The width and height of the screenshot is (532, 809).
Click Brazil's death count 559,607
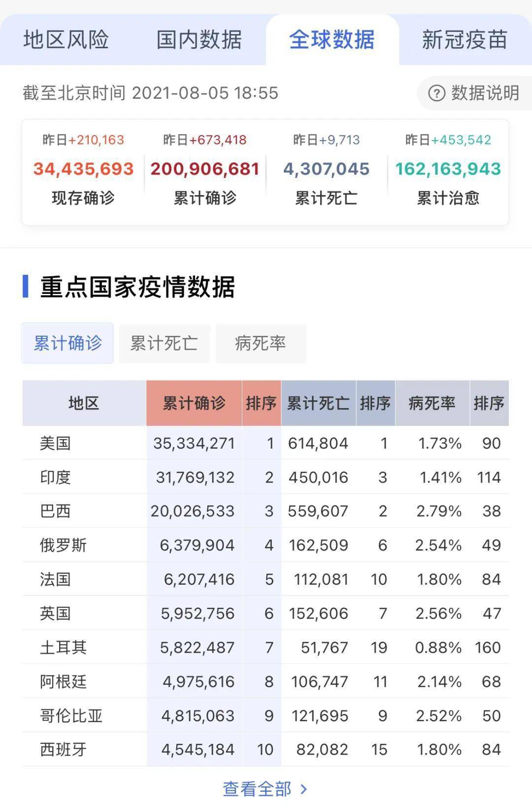(318, 511)
